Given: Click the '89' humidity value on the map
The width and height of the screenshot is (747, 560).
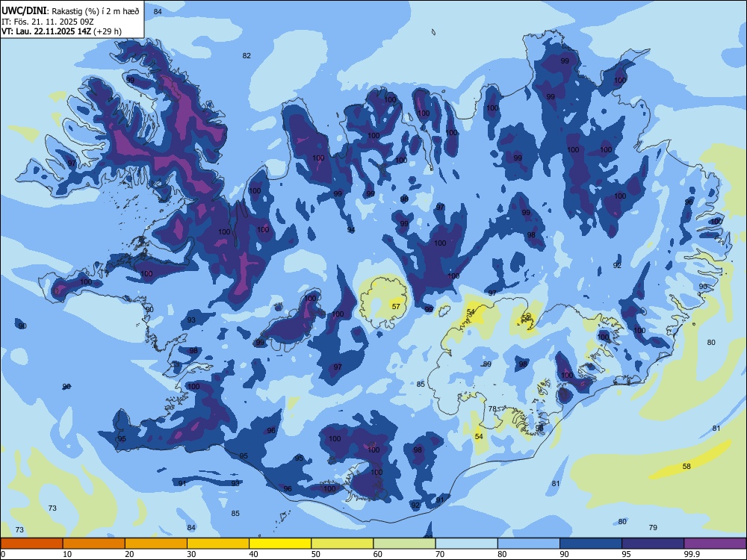Looking at the screenshot, I should pyautogui.click(x=487, y=364).
